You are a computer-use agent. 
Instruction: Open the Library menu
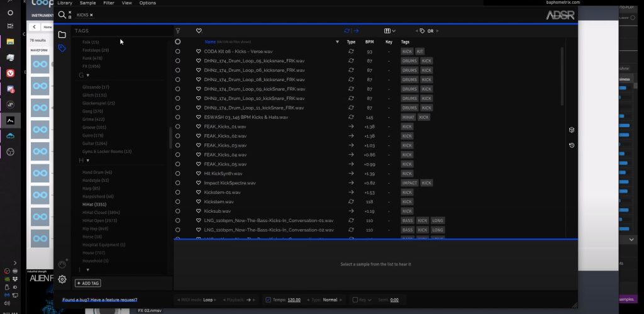[65, 3]
